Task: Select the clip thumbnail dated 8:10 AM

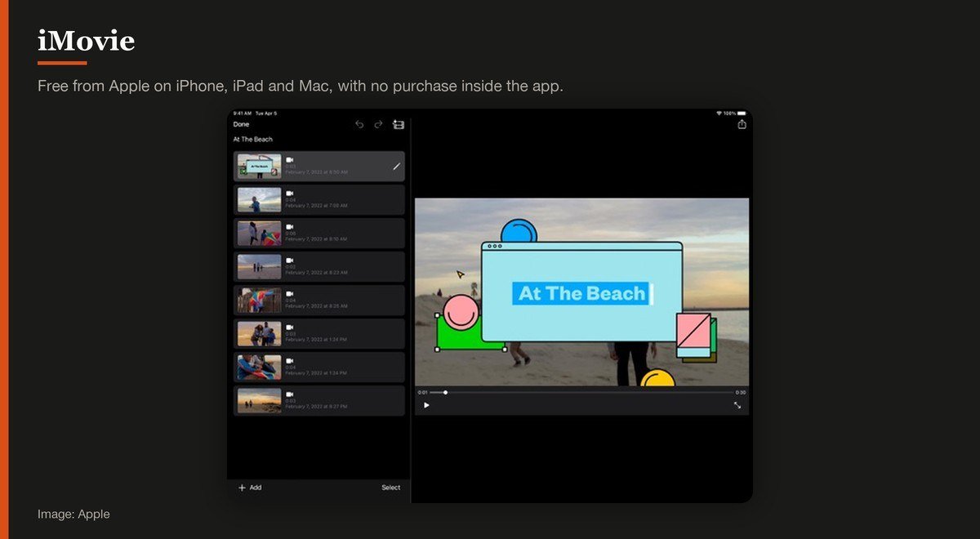Action: pos(259,234)
